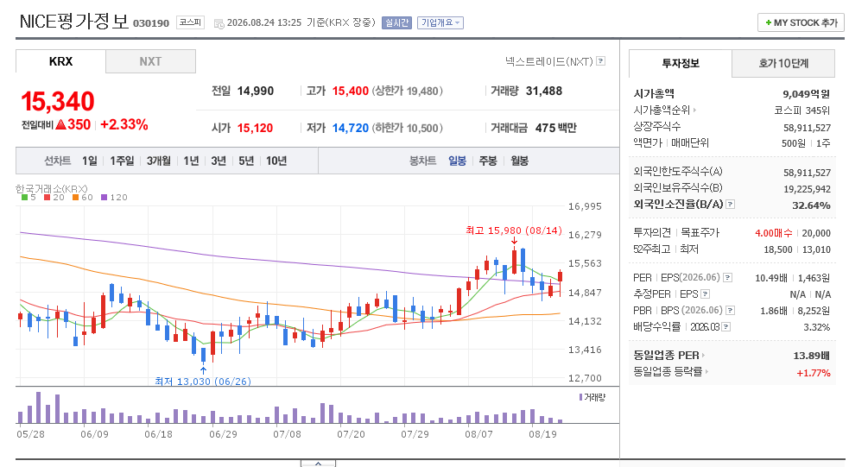Click the 외국인소진율 value 32.64%
The width and height of the screenshot is (868, 467).
(x=811, y=205)
